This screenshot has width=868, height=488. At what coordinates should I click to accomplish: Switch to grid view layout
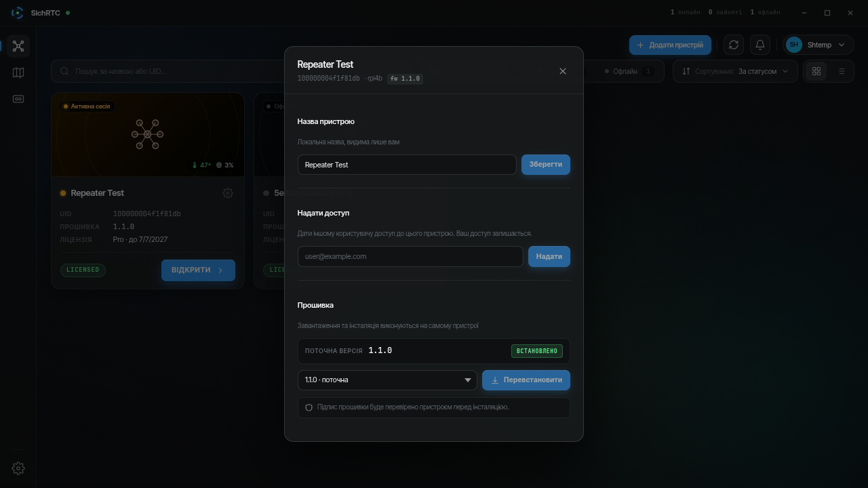816,71
